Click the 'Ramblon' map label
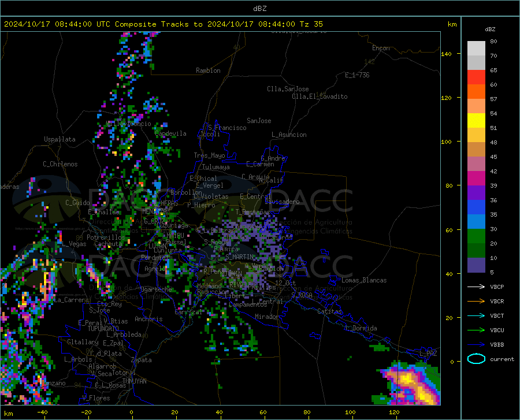This screenshot has width=520, height=420. pyautogui.click(x=208, y=70)
